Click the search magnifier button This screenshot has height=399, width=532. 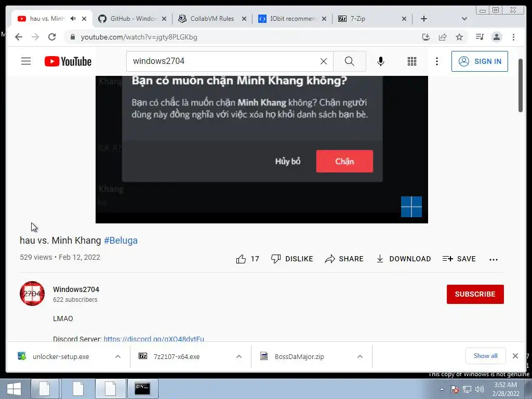[350, 61]
